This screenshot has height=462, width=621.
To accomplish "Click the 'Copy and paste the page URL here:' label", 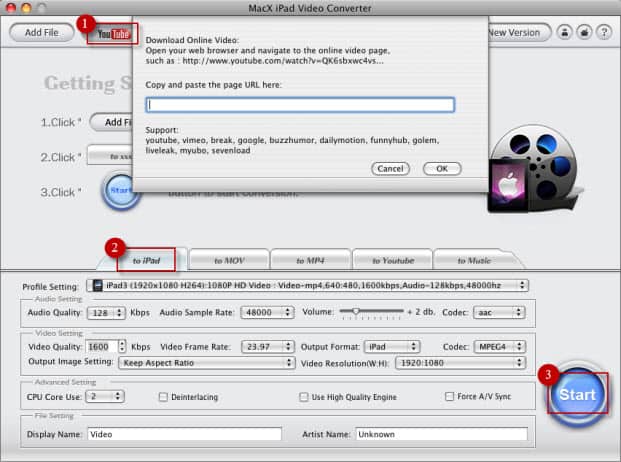I will (x=213, y=85).
